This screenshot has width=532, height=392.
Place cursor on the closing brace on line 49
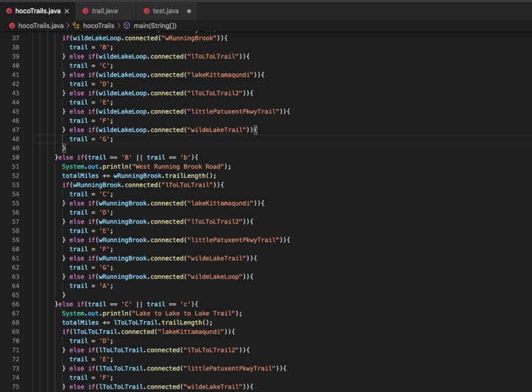[64, 148]
